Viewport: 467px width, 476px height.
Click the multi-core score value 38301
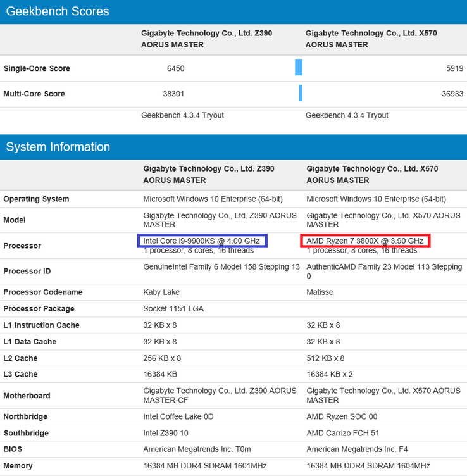click(174, 94)
